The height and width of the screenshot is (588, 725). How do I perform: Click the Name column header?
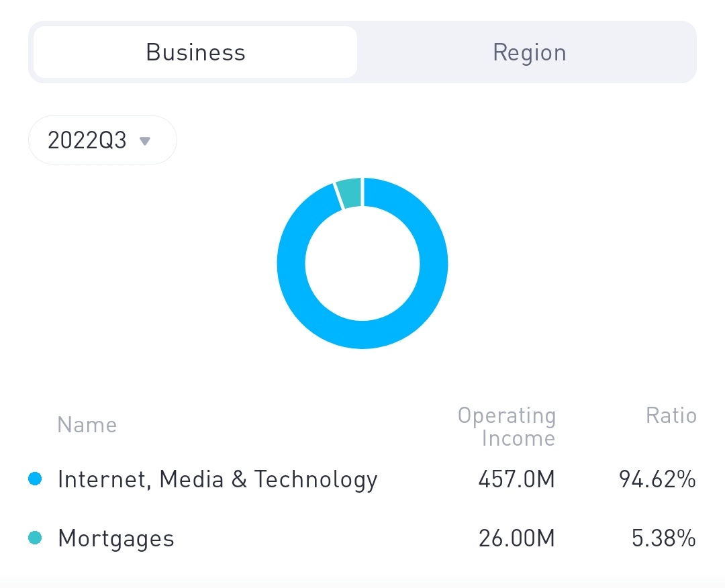click(x=87, y=425)
